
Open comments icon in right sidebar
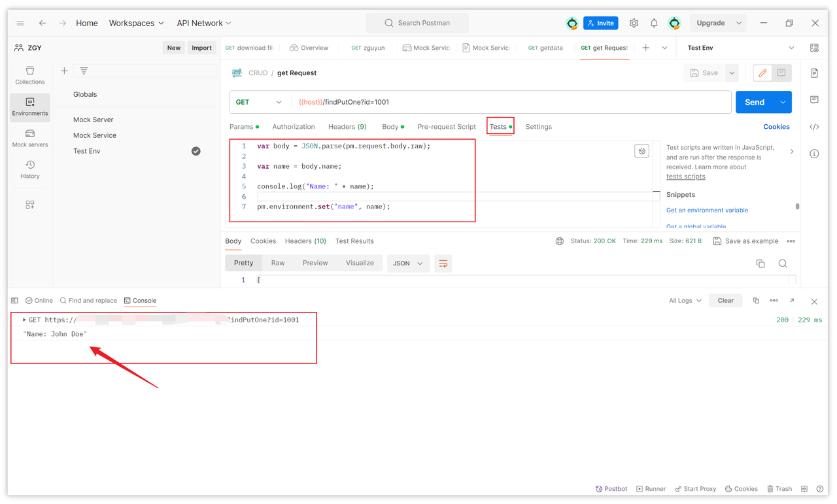[x=814, y=100]
